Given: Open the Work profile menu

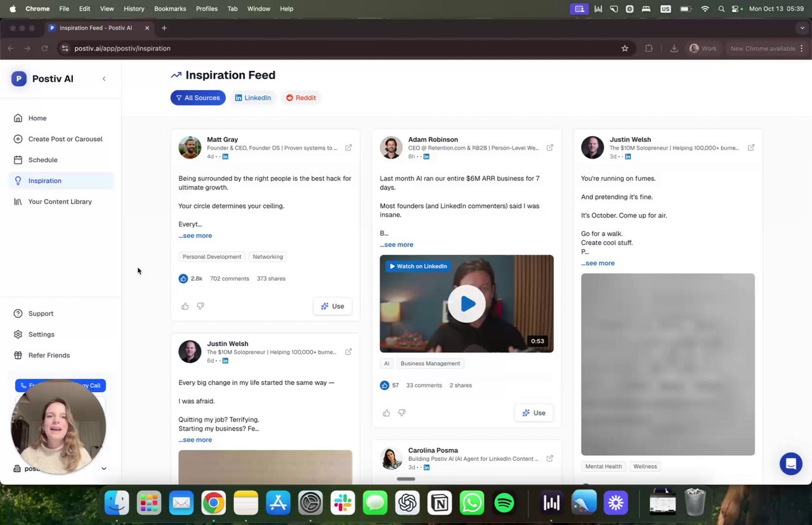Looking at the screenshot, I should click(703, 48).
